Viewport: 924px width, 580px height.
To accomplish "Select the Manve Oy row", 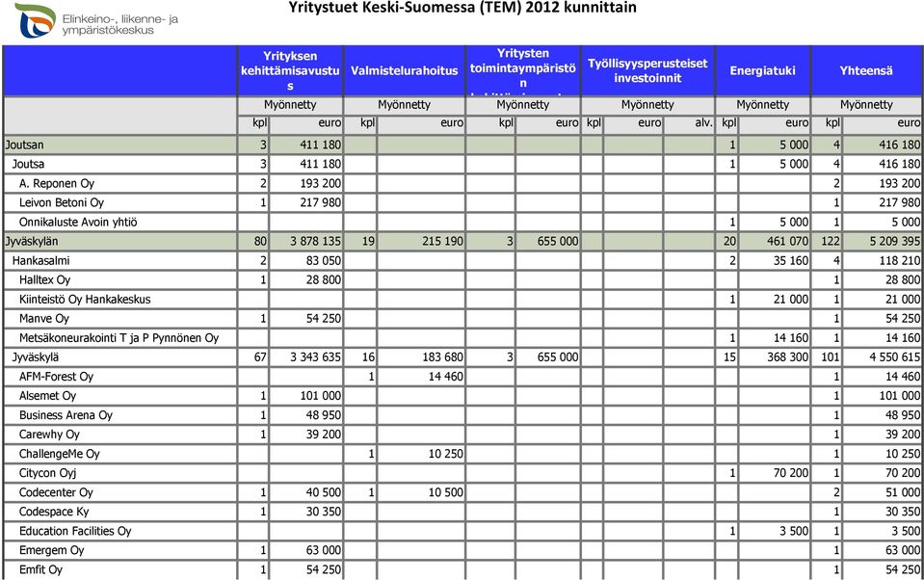I will point(462,318).
